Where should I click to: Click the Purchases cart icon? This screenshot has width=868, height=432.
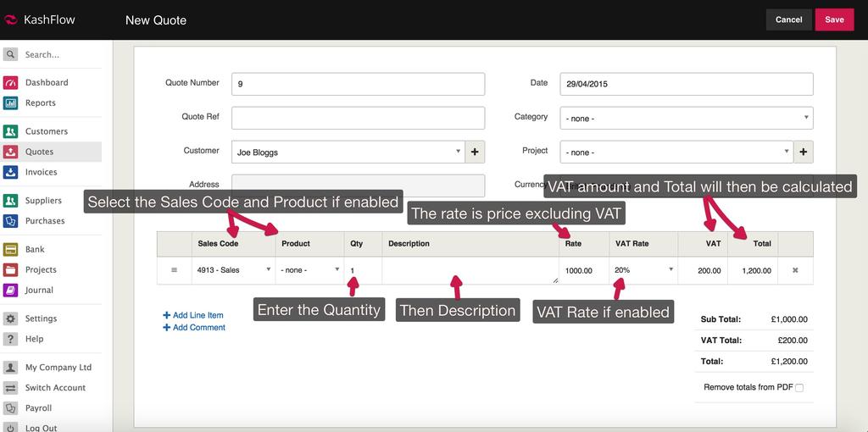coord(10,221)
